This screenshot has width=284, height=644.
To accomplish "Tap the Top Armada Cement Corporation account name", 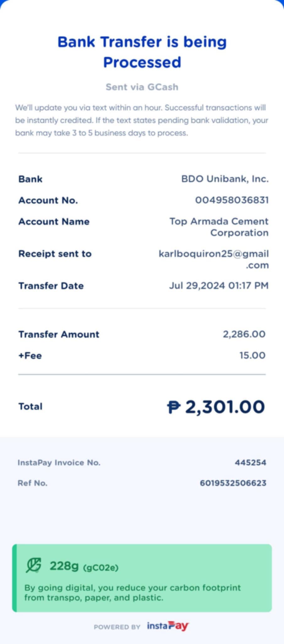I will [x=219, y=227].
